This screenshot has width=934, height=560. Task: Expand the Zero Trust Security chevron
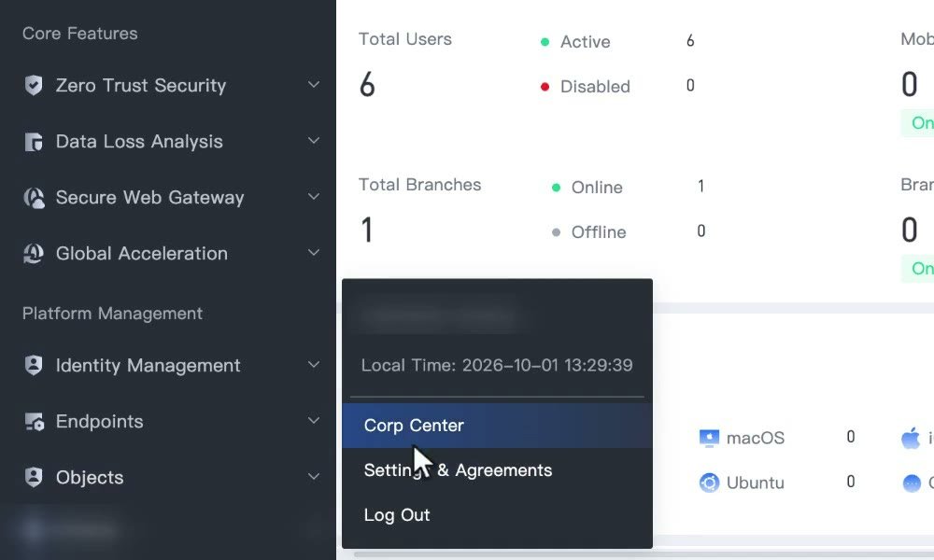pyautogui.click(x=313, y=85)
